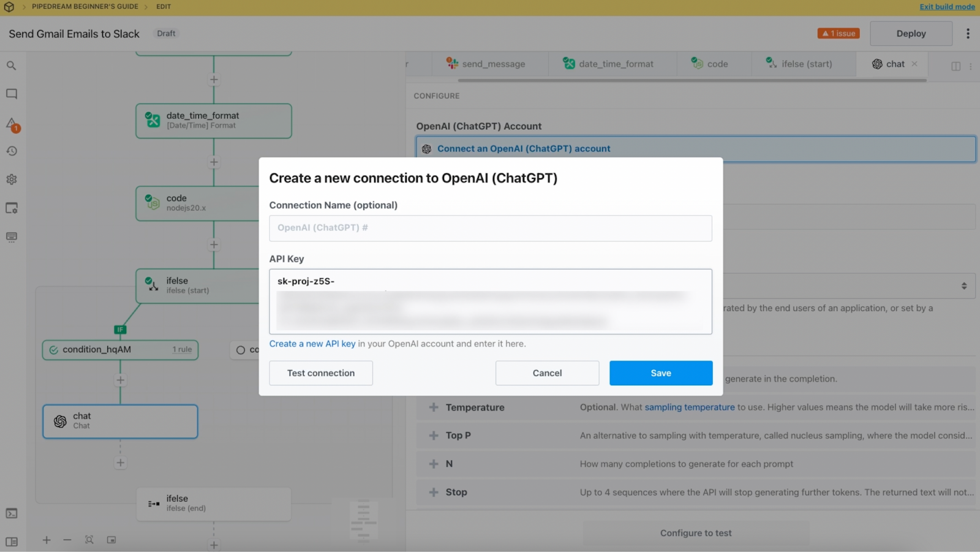The width and height of the screenshot is (980, 552).
Task: Click the Connection Name input field
Action: (x=491, y=228)
